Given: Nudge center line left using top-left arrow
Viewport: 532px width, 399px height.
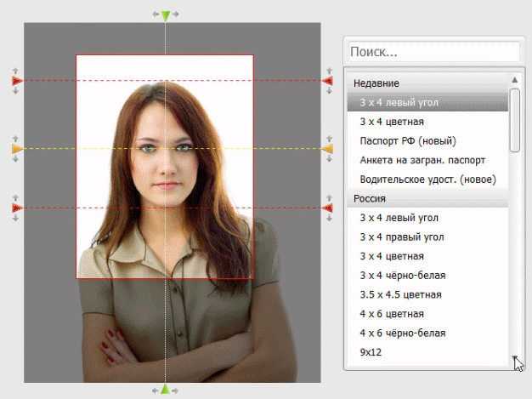Looking at the screenshot, I should click(156, 14).
